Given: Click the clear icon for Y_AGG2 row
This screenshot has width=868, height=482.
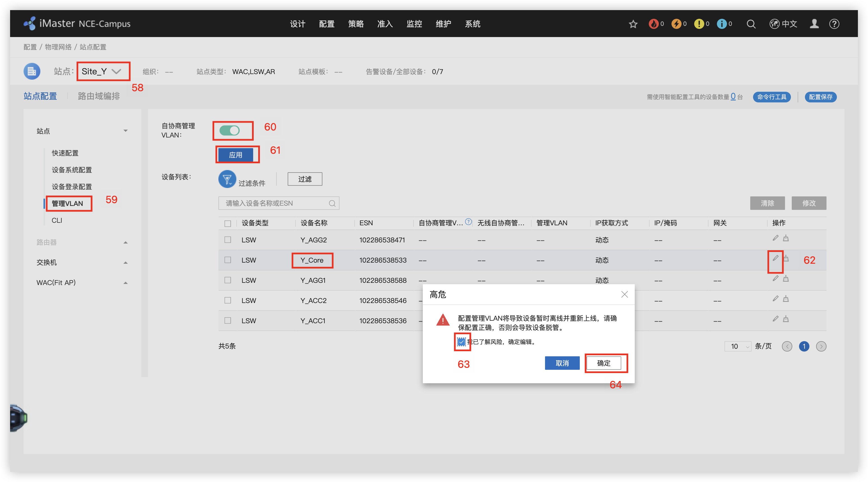Looking at the screenshot, I should [x=786, y=238].
